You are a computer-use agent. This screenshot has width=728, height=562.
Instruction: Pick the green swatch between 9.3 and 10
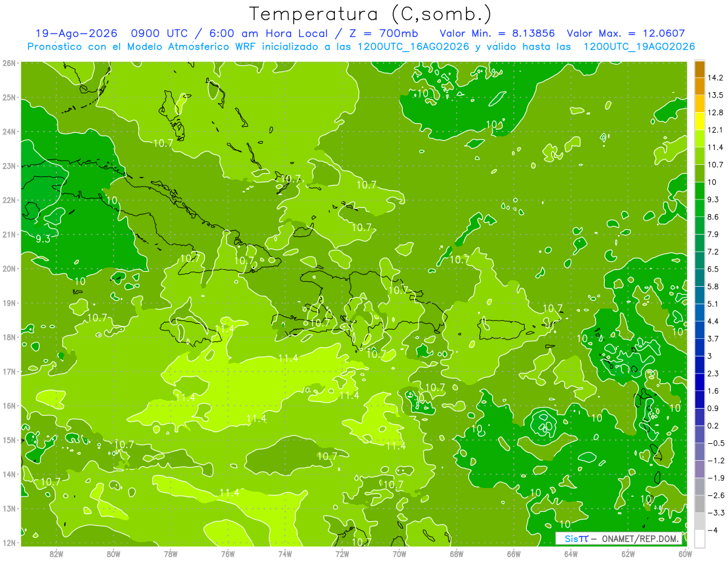[699, 190]
